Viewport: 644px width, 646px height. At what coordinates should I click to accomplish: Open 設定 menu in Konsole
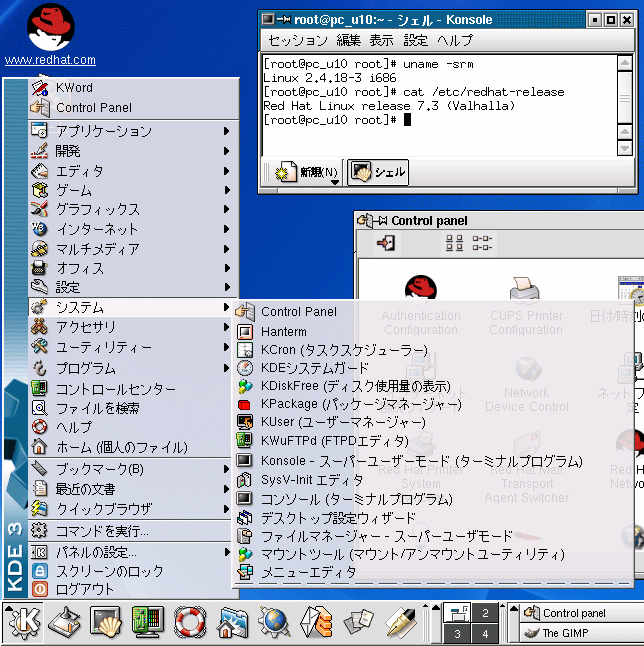[x=415, y=40]
